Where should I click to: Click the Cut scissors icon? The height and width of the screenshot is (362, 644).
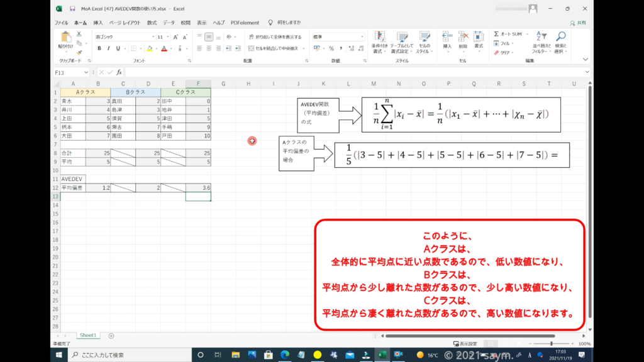79,34
